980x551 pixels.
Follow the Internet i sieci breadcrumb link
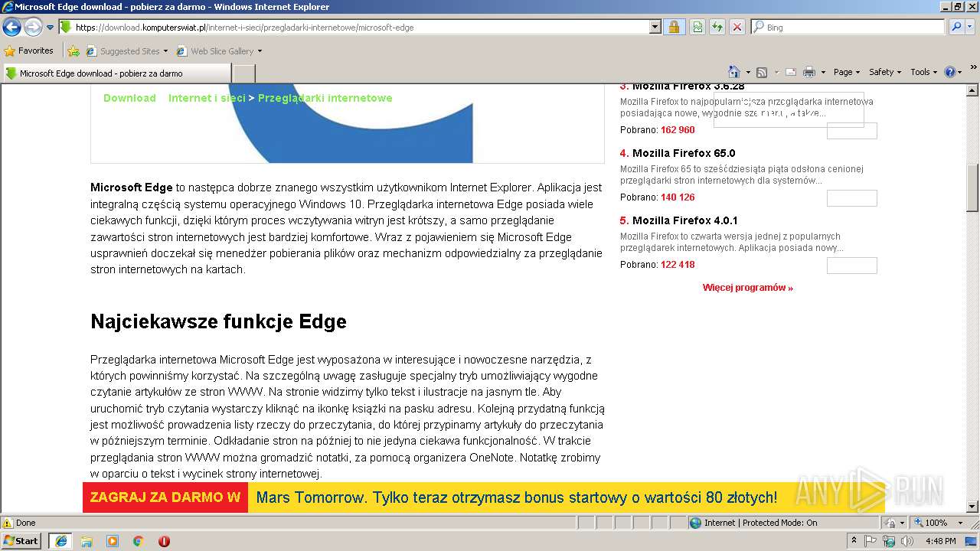tap(207, 98)
